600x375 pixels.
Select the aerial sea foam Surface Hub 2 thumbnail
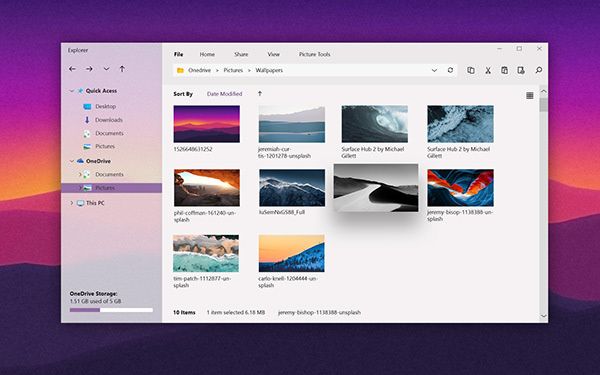(460, 124)
